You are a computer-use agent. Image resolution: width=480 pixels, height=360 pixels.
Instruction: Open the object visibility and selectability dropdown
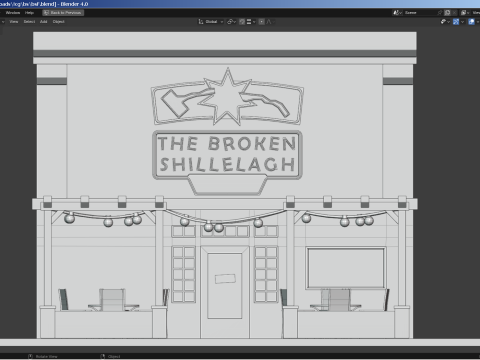445,22
